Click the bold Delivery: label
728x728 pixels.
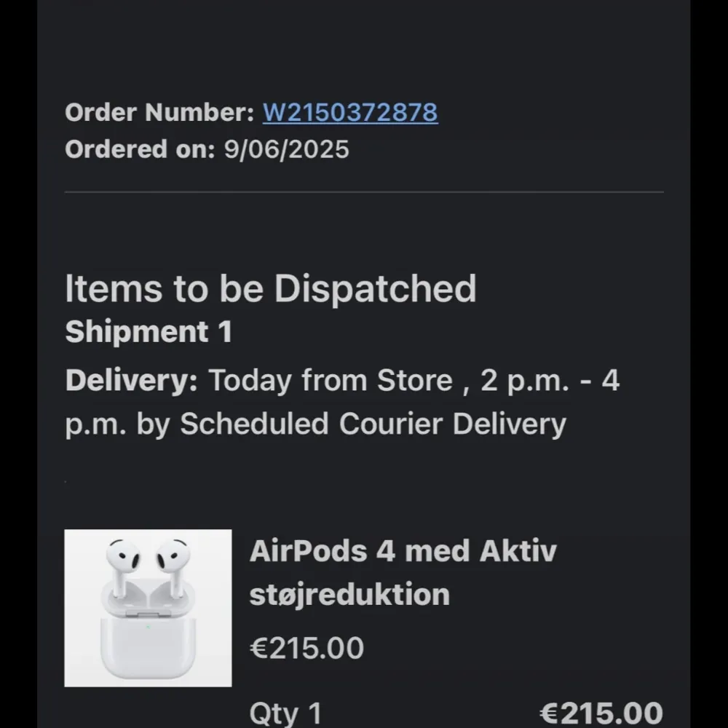[x=131, y=381]
